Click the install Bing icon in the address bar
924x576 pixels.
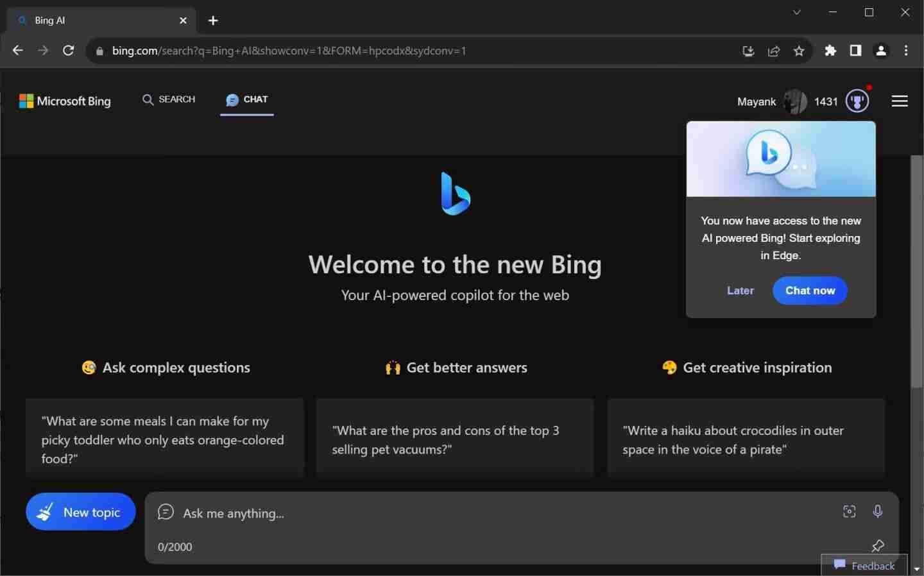pyautogui.click(x=748, y=51)
